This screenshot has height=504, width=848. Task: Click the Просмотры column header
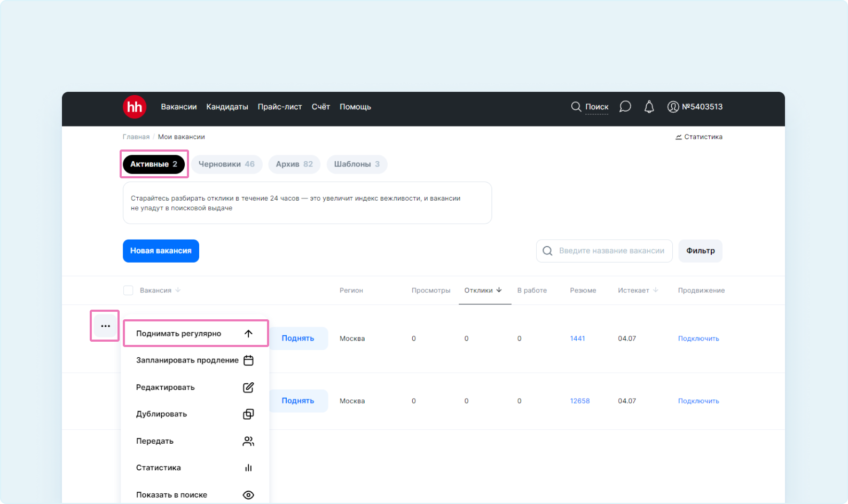(431, 290)
